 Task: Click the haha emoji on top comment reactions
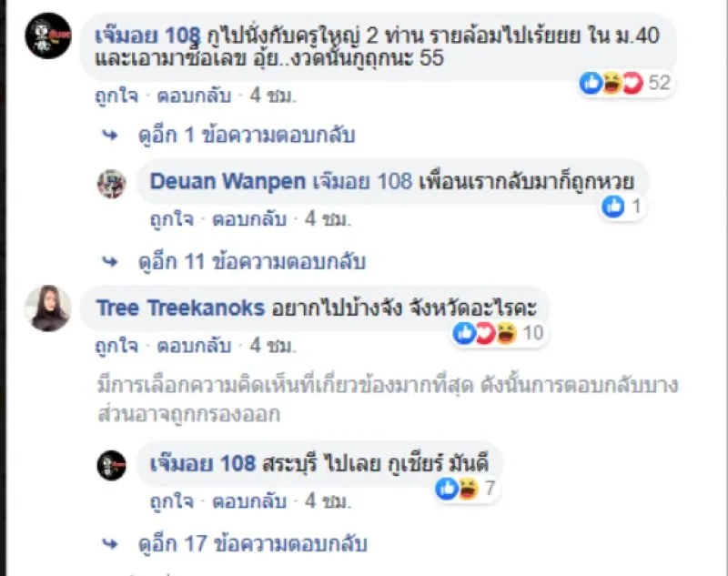612,84
